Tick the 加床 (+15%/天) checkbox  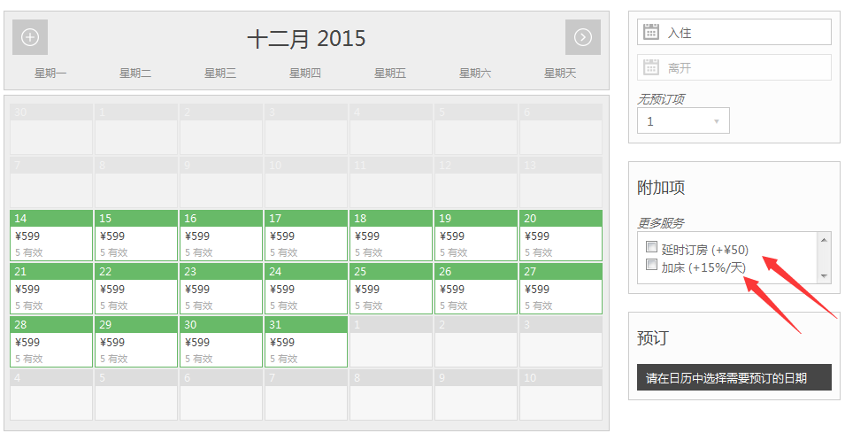click(651, 265)
